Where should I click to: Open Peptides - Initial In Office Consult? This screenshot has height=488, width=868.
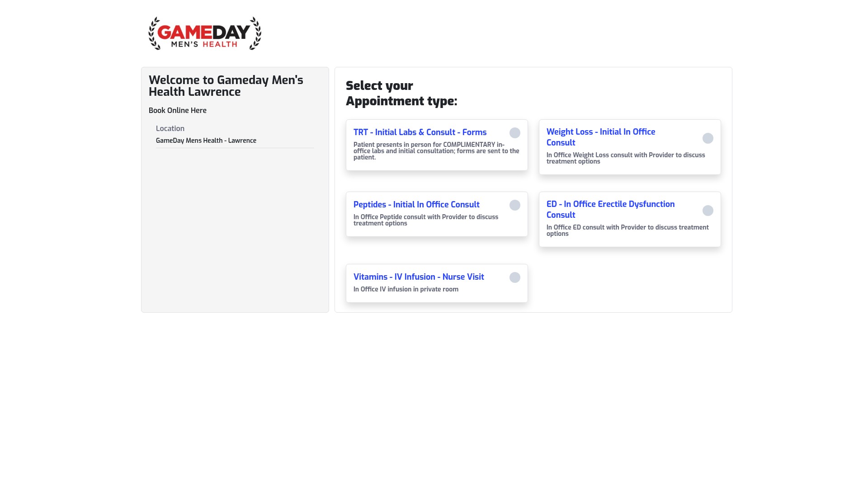[416, 205]
